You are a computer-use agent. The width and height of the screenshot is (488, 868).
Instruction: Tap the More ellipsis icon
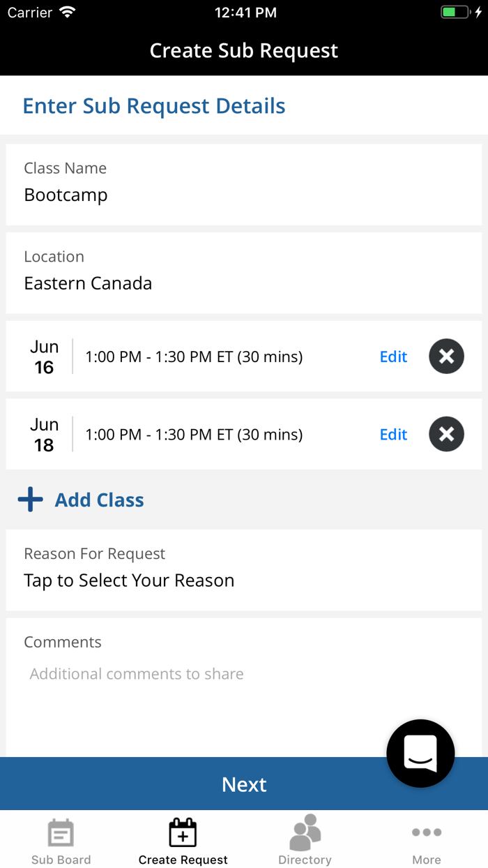click(427, 832)
